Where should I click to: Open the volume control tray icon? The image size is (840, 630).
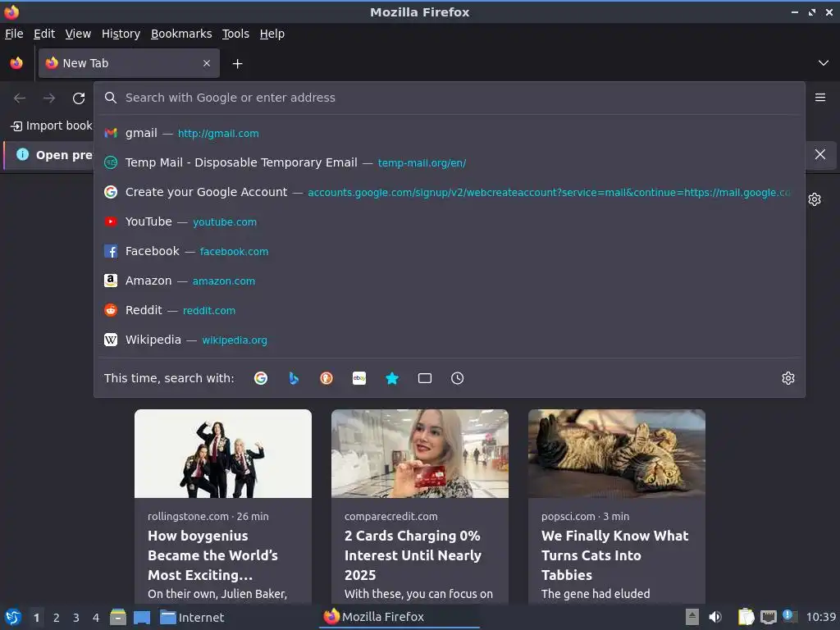(x=714, y=617)
